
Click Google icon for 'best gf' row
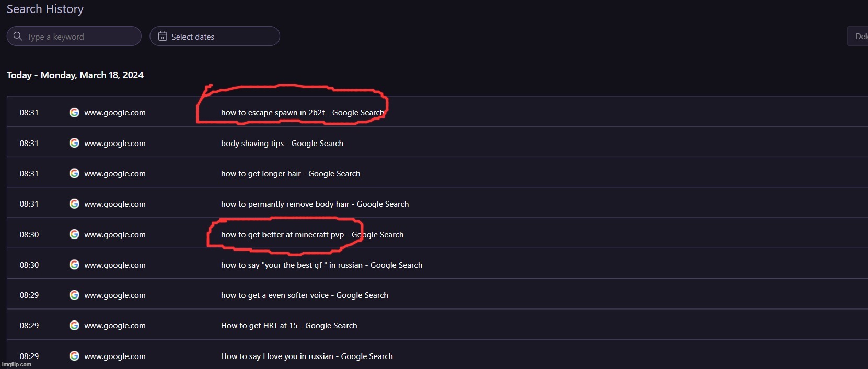[74, 265]
